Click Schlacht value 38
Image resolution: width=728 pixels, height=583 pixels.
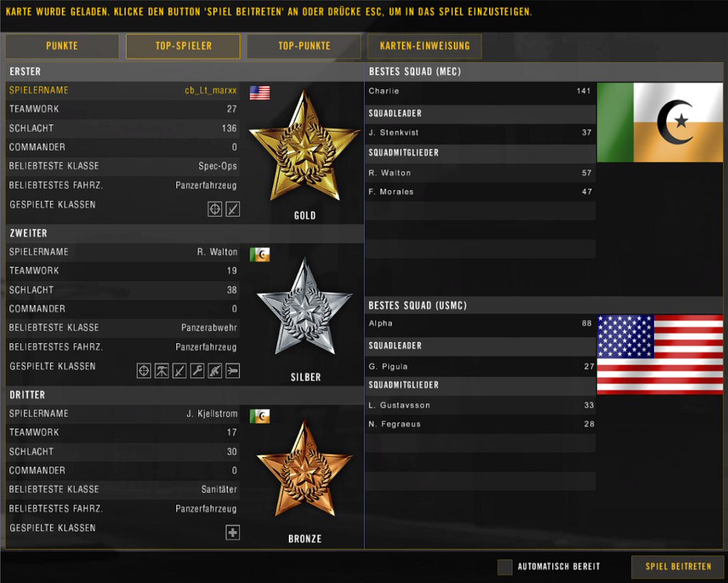coord(232,290)
